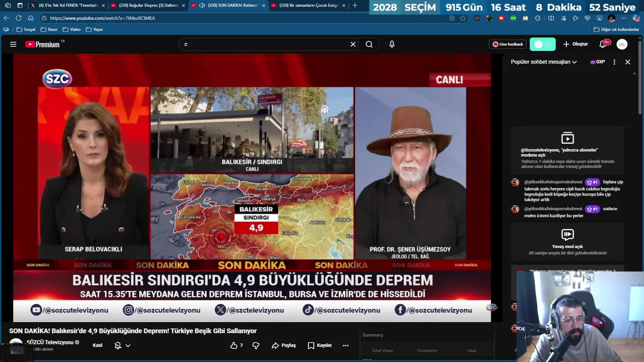
Task: Open the Basın bookmarks folder
Action: [49, 29]
